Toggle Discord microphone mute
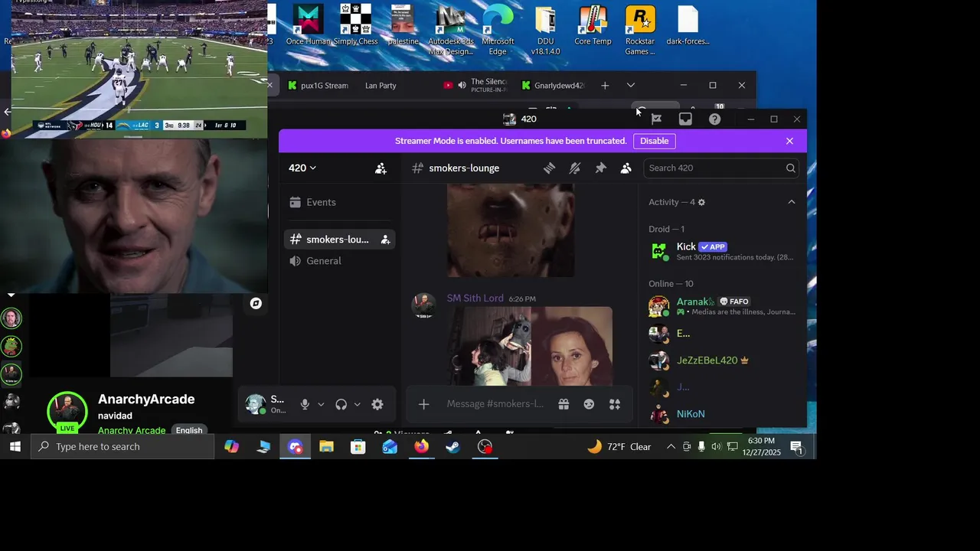Image resolution: width=980 pixels, height=551 pixels. pyautogui.click(x=305, y=404)
